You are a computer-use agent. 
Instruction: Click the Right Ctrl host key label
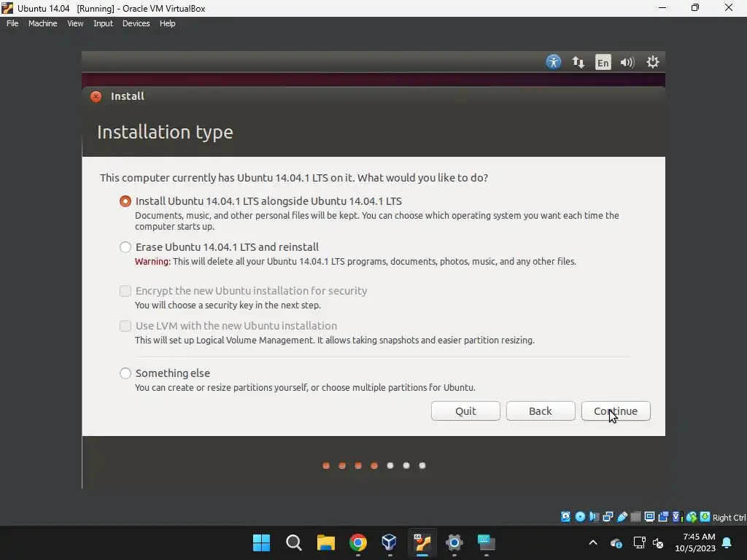pyautogui.click(x=729, y=518)
